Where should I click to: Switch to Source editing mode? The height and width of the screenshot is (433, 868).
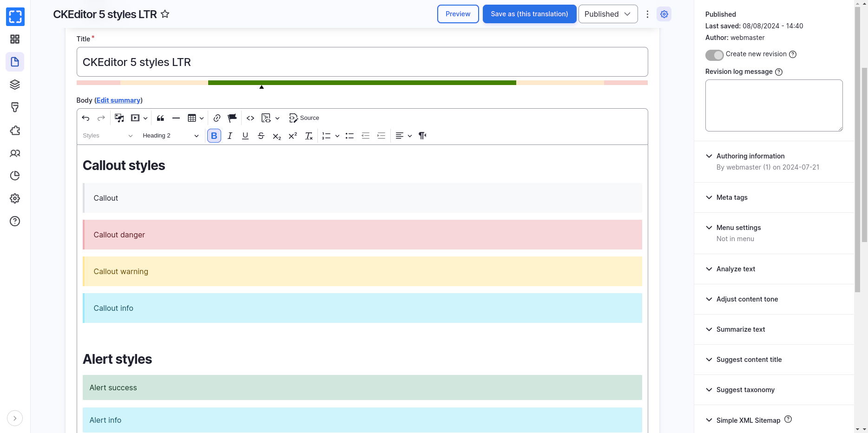click(x=304, y=118)
